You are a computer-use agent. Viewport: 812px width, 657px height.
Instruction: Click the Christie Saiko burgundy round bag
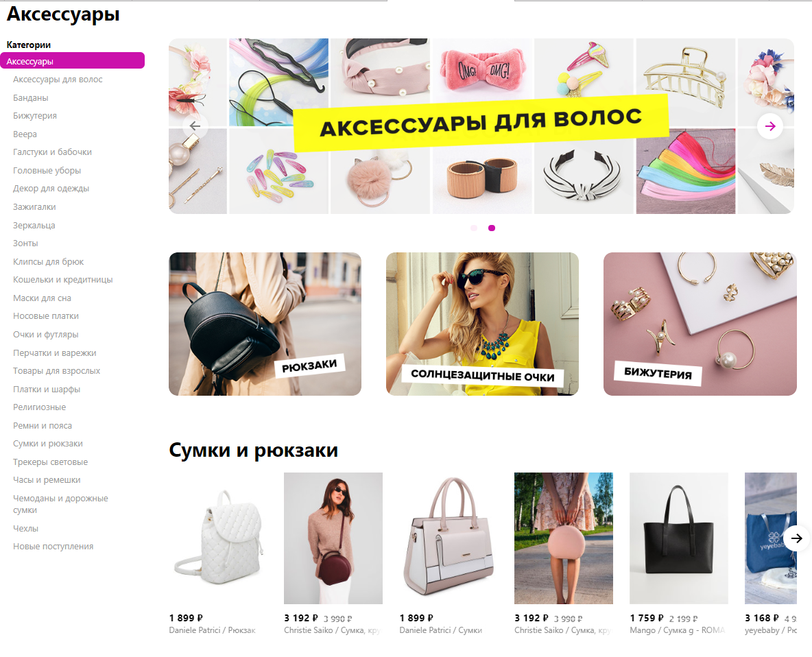pos(333,538)
